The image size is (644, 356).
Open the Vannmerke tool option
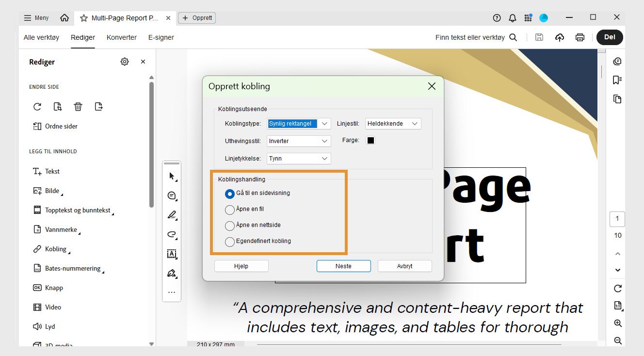(x=56, y=229)
